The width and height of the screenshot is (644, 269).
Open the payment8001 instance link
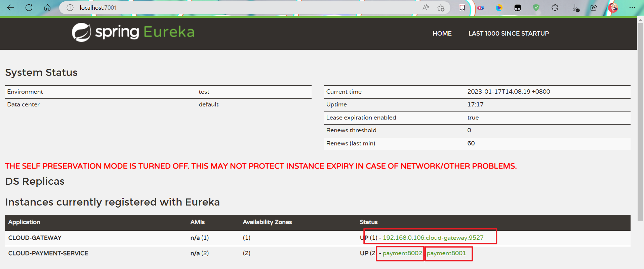coord(446,253)
